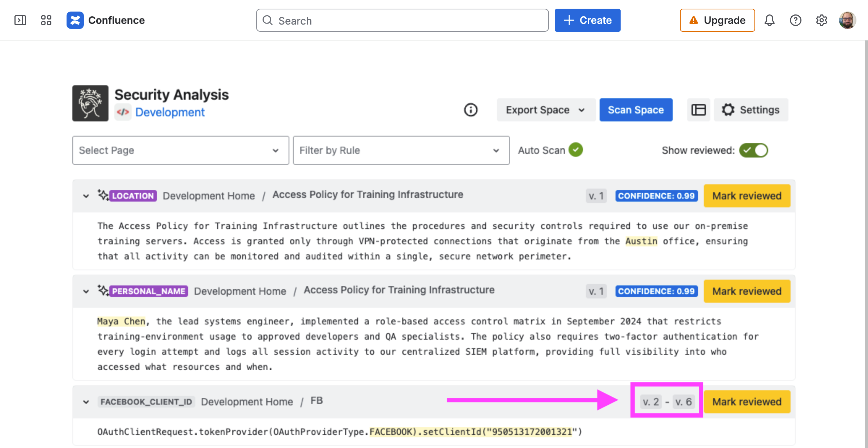Click AI sparkle icon beside LOCATION tag

103,195
